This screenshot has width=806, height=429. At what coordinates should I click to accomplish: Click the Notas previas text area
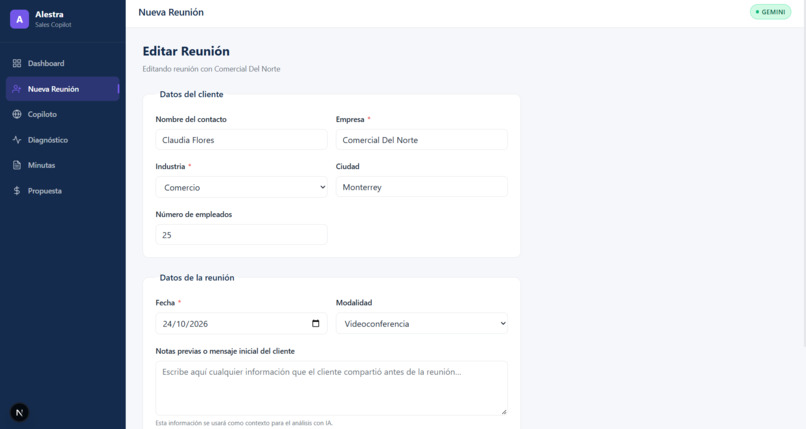[x=332, y=388]
